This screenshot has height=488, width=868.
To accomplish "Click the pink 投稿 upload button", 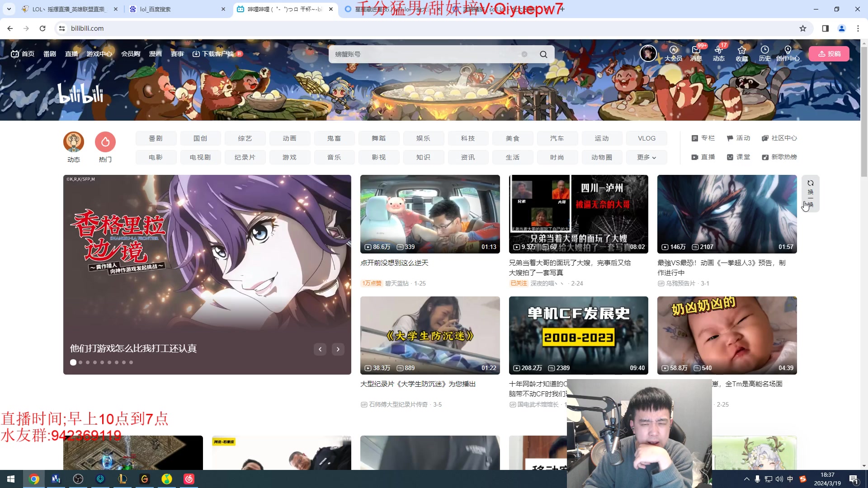I will point(829,54).
